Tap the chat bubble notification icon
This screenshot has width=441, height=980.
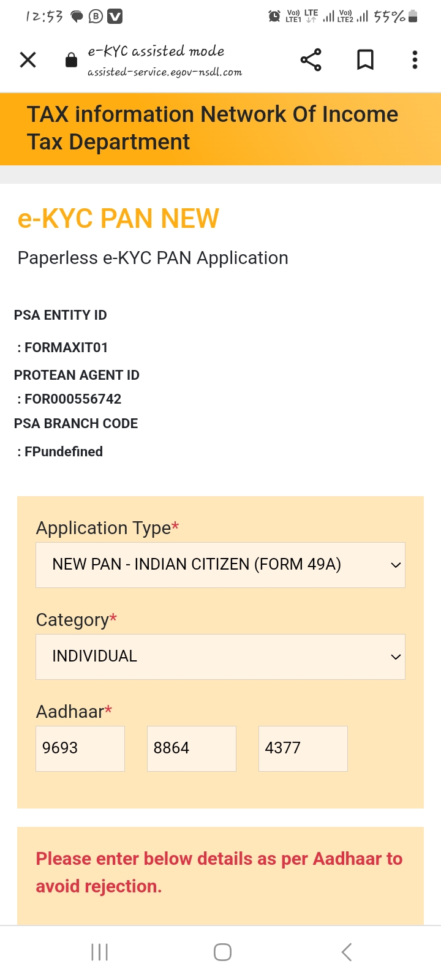point(77,17)
